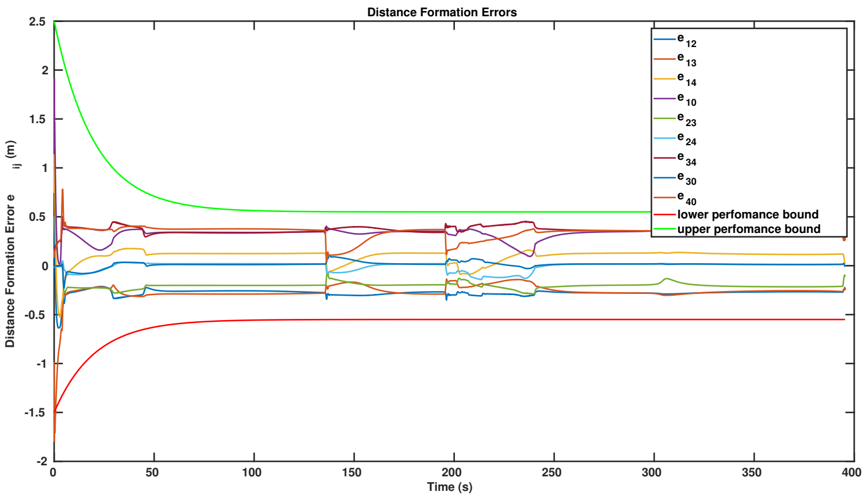Click the e34 legend label
The image size is (868, 499).
(x=686, y=158)
